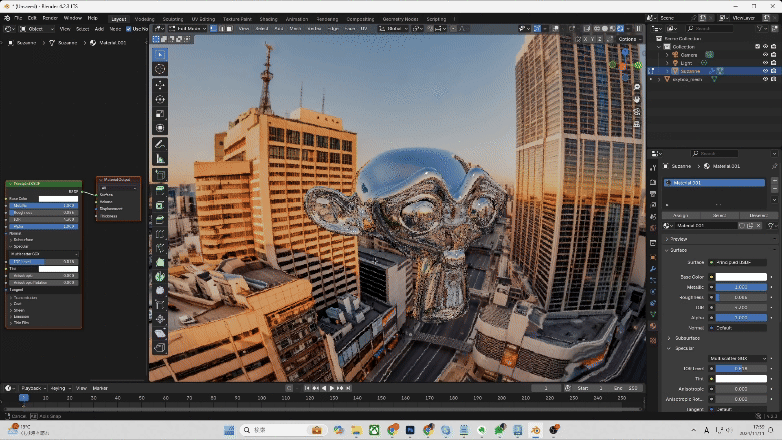Disable Light in renders in outliner
This screenshot has width=782, height=440.
tap(774, 63)
